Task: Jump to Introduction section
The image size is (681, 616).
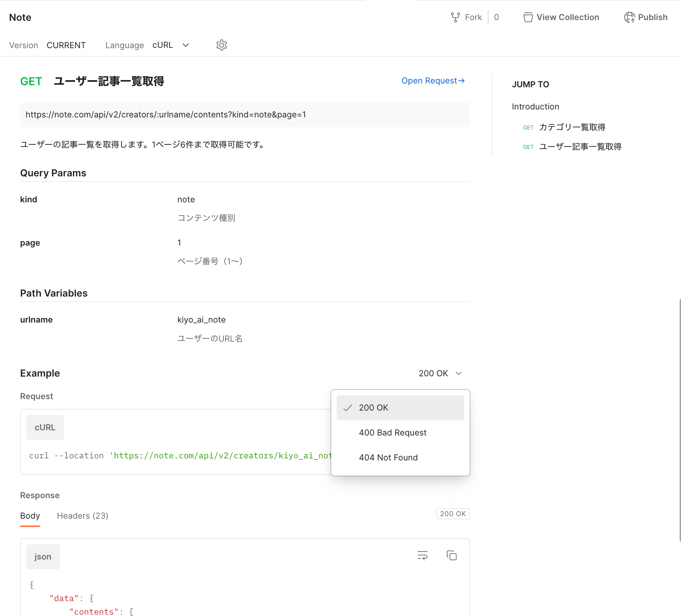Action: coord(536,107)
